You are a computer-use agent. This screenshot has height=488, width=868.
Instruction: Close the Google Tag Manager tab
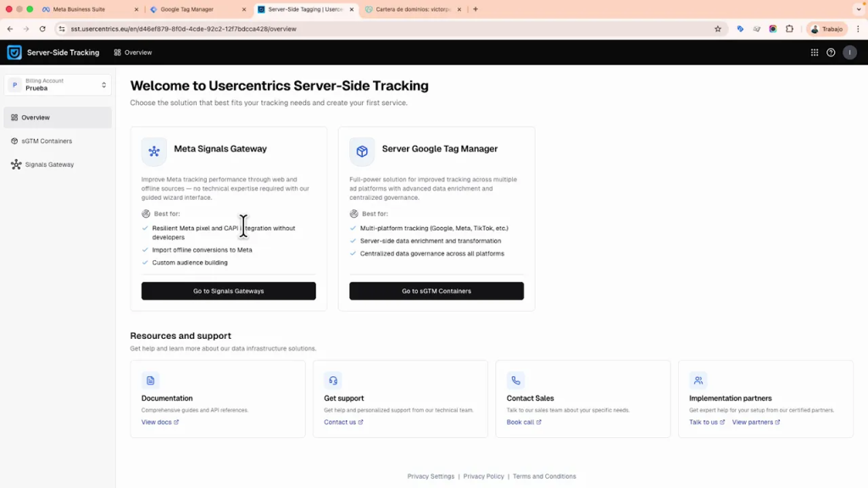coord(244,9)
